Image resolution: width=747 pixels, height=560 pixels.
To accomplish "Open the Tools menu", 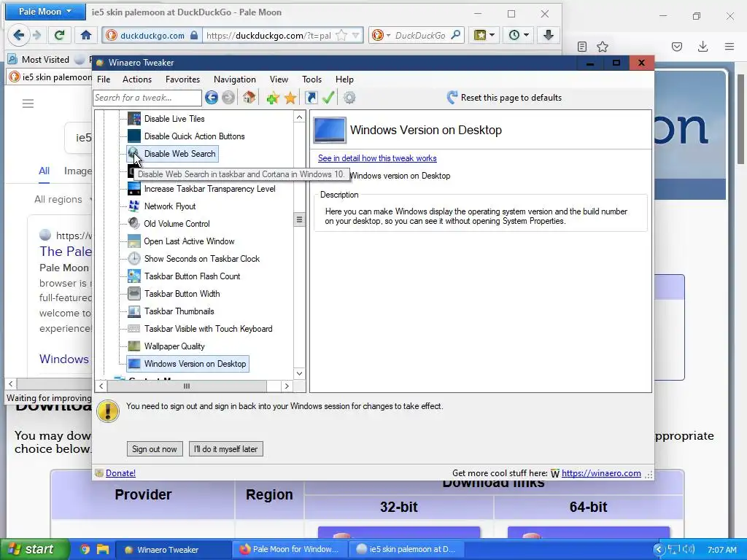I will [x=311, y=79].
